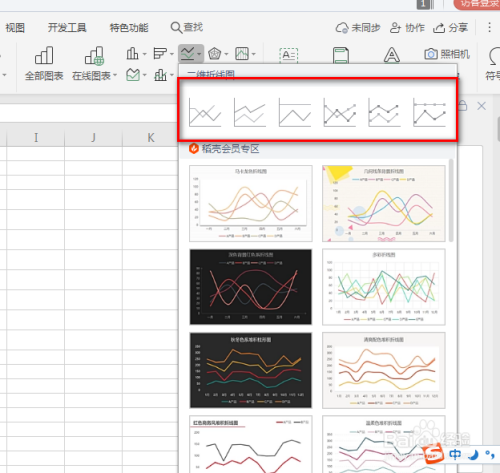Click the 照相机 camera tool

(x=447, y=54)
